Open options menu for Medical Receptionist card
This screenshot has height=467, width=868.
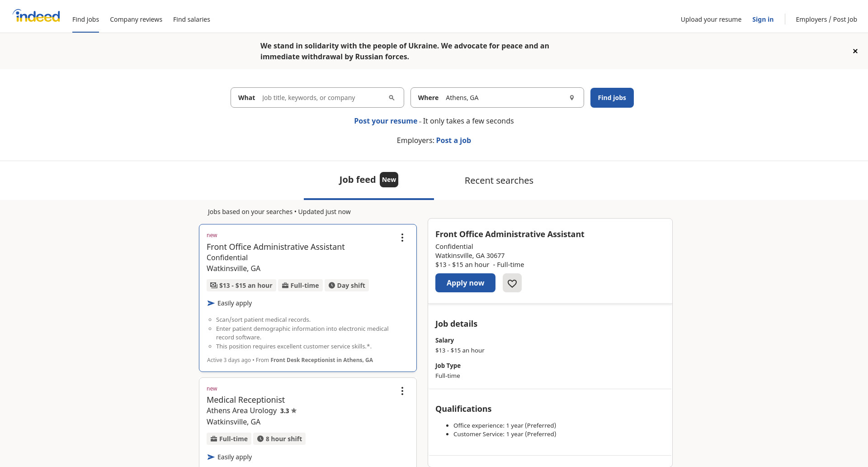pos(402,391)
